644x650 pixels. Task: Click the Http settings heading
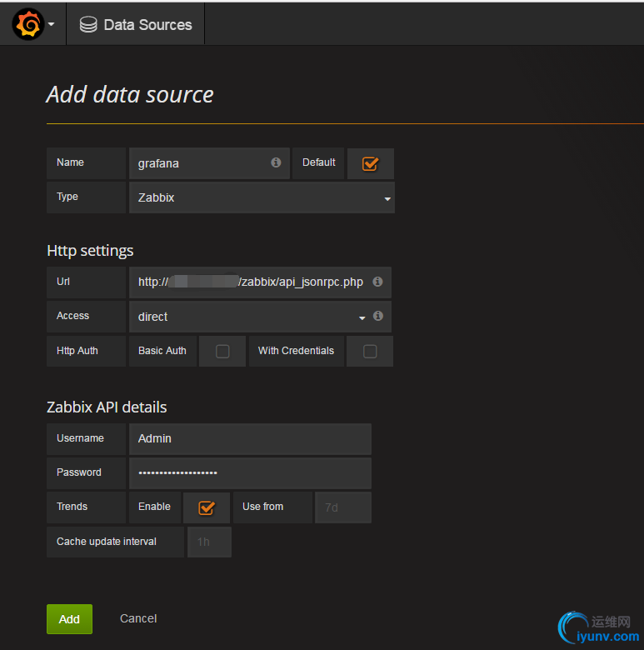90,251
